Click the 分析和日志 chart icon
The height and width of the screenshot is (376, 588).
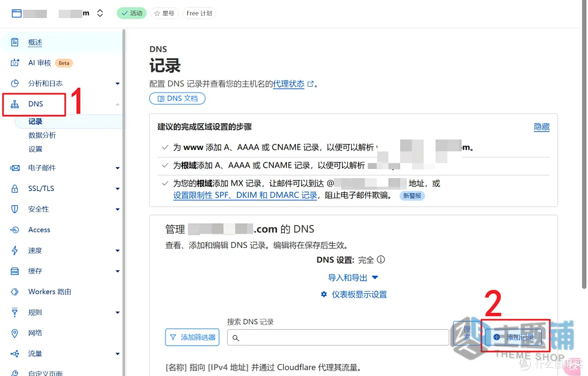point(15,83)
